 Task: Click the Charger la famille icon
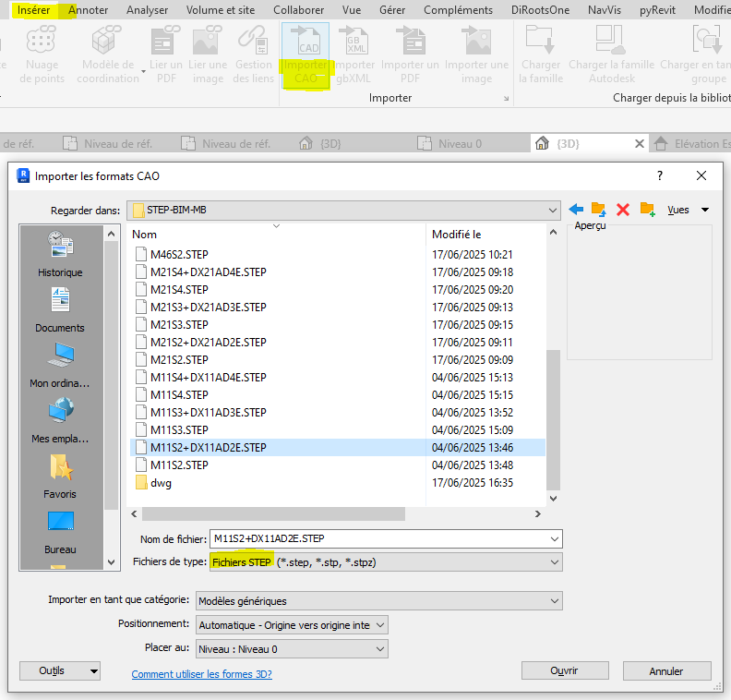click(x=541, y=54)
